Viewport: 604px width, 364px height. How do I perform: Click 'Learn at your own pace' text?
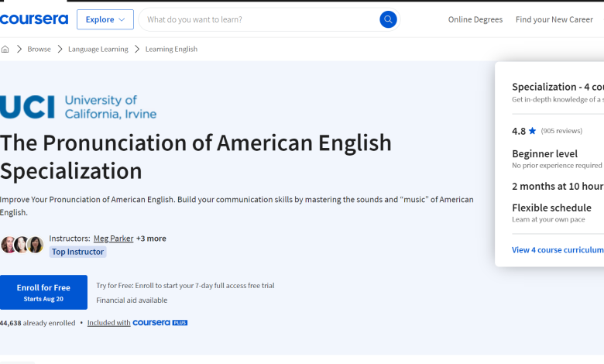click(548, 219)
